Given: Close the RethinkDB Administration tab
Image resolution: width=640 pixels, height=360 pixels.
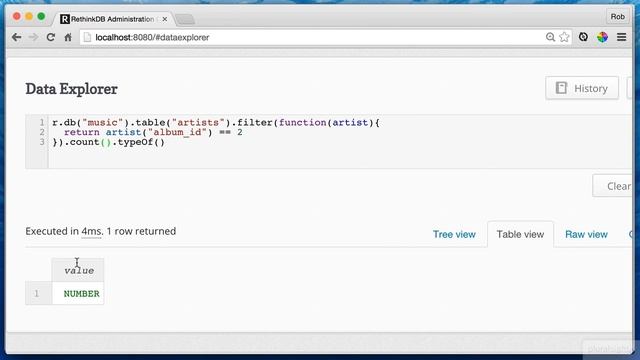Looking at the screenshot, I should point(164,19).
